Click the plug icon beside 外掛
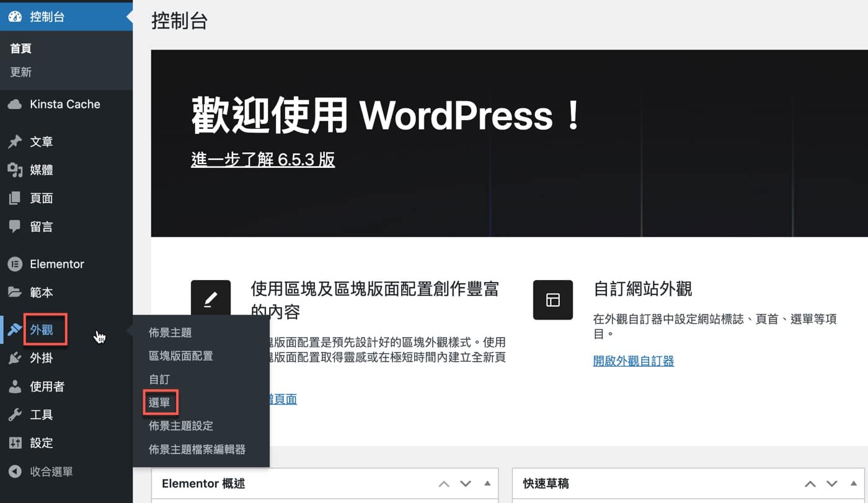 click(15, 358)
